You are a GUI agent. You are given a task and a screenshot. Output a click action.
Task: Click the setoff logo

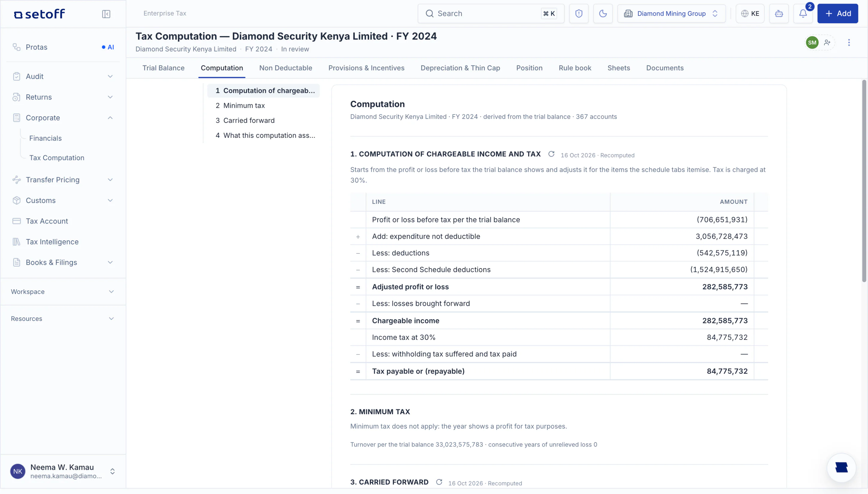tap(39, 14)
